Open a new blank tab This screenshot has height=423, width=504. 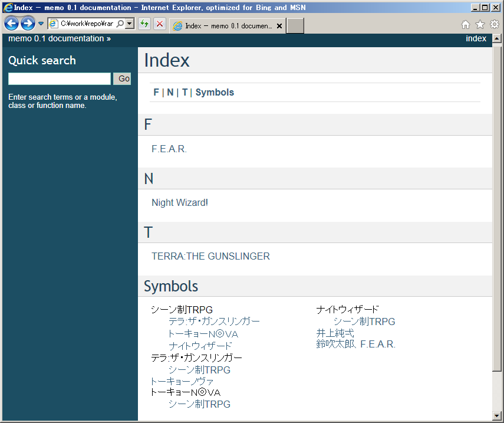click(x=295, y=26)
